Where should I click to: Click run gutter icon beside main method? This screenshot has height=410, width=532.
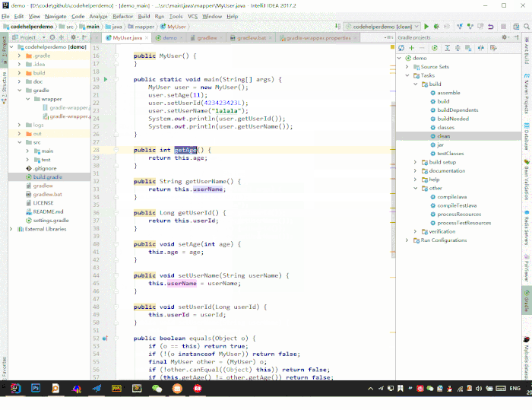(x=105, y=78)
